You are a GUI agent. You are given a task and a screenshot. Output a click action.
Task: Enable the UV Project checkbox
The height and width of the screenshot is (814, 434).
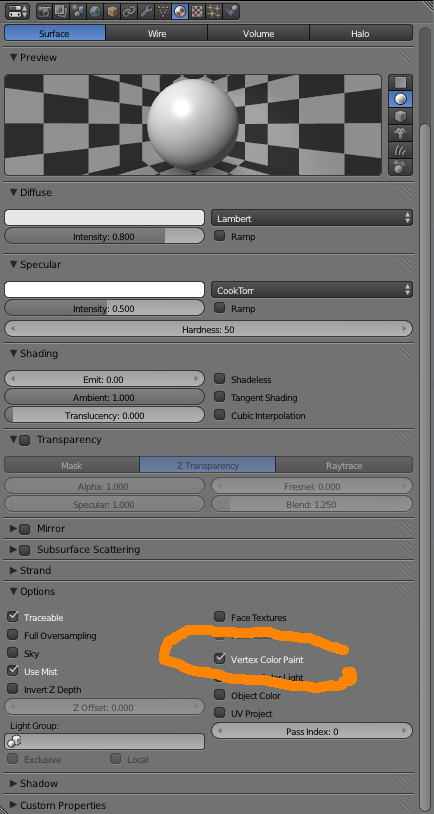tap(220, 713)
